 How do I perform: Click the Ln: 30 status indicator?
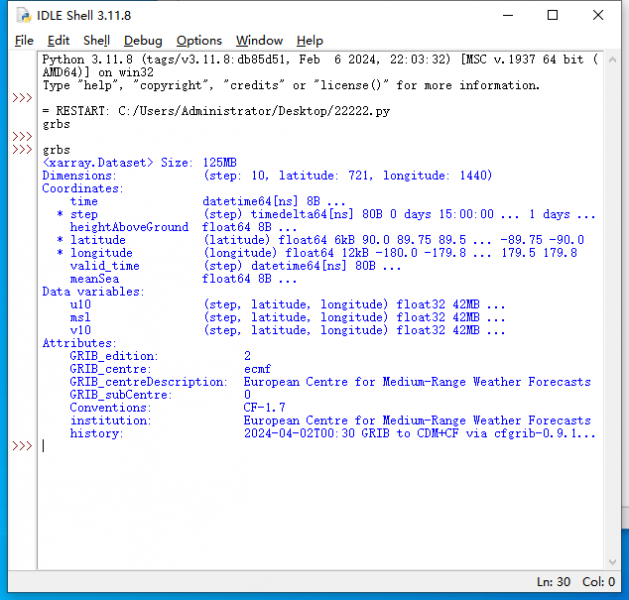(555, 582)
